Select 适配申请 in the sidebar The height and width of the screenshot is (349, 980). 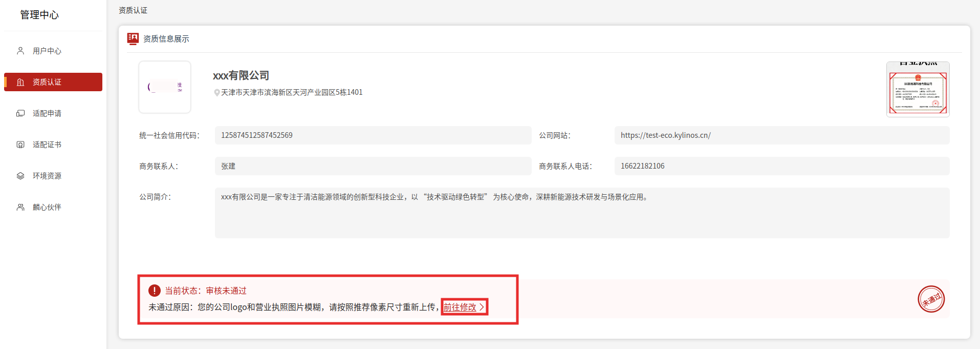pos(47,113)
